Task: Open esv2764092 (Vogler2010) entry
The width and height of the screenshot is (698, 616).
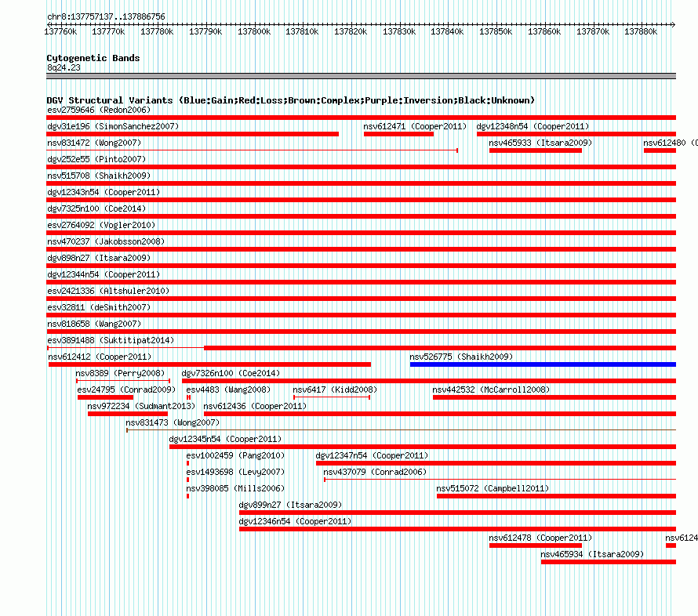Action: click(x=101, y=225)
